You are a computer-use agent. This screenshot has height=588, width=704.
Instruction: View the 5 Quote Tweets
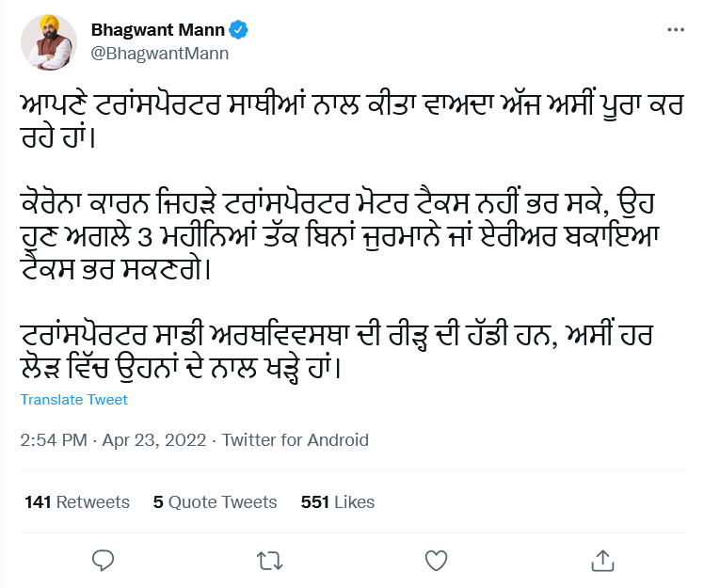[x=216, y=502]
